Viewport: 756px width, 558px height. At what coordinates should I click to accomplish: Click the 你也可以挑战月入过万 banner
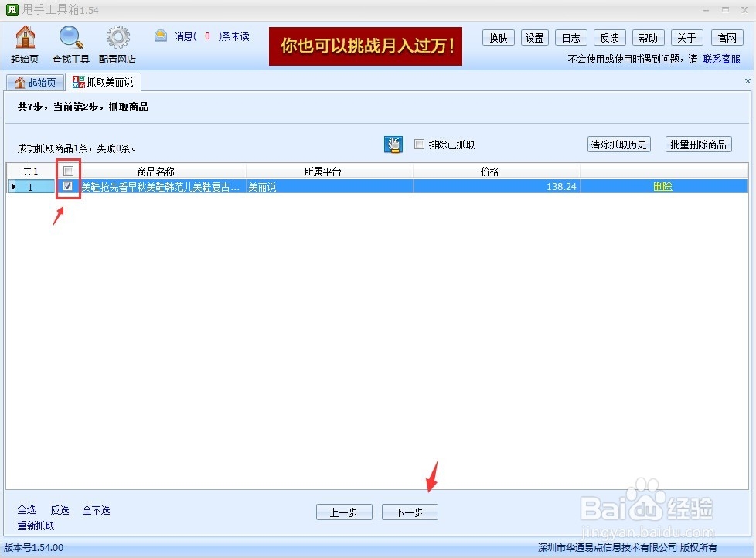[x=365, y=46]
